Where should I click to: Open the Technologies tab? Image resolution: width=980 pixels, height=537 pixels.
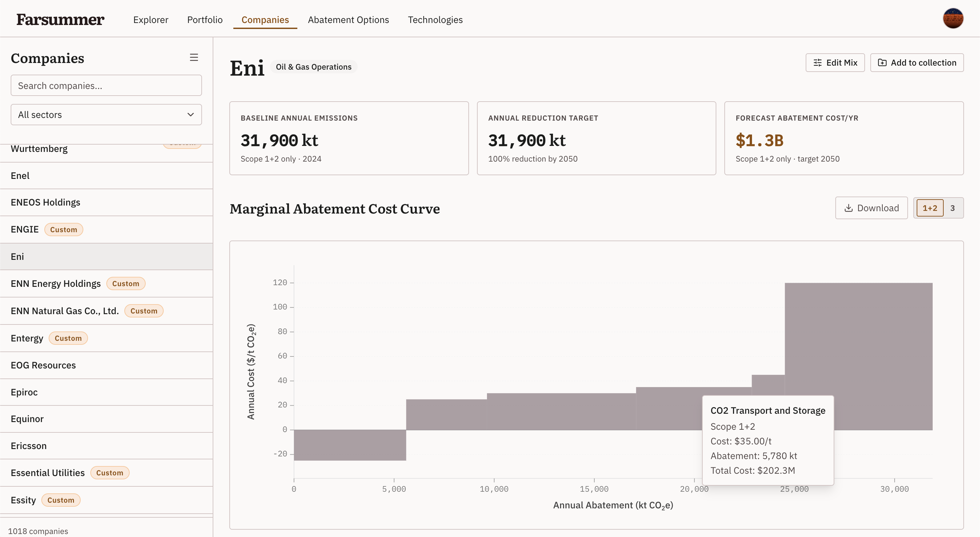click(435, 20)
